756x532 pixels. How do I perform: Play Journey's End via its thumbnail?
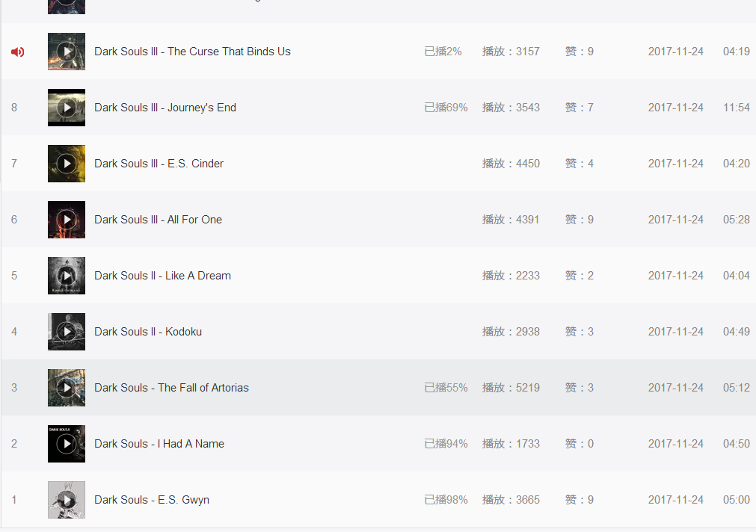coord(67,108)
